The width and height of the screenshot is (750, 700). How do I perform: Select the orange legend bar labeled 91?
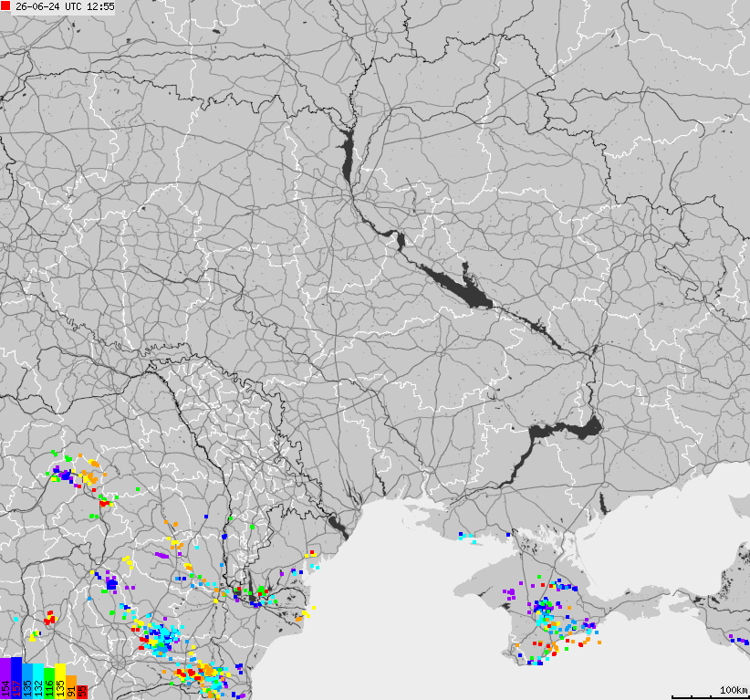(71, 687)
